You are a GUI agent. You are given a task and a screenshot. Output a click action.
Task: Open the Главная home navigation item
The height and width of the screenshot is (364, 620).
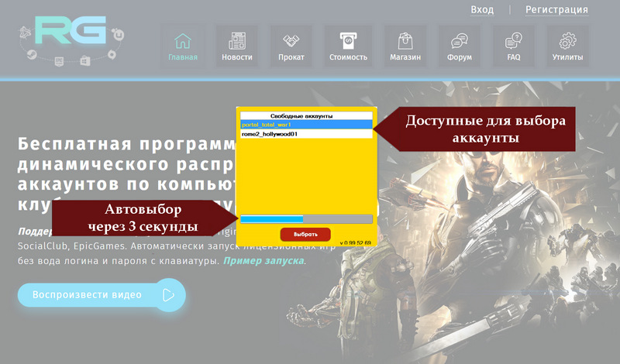[x=183, y=46]
